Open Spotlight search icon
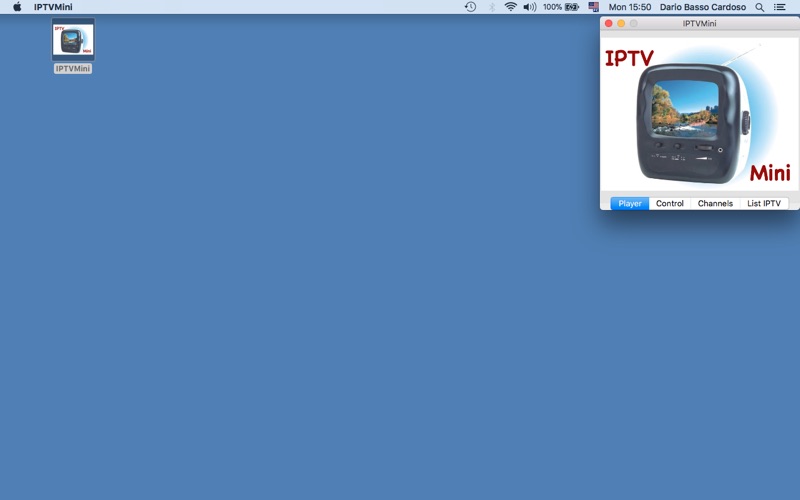The width and height of the screenshot is (800, 500). pos(760,7)
